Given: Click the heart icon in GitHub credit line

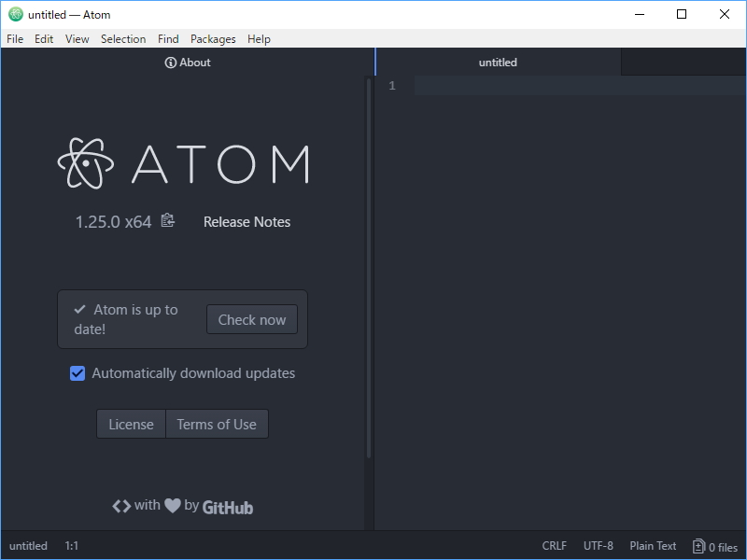Looking at the screenshot, I should pyautogui.click(x=171, y=506).
